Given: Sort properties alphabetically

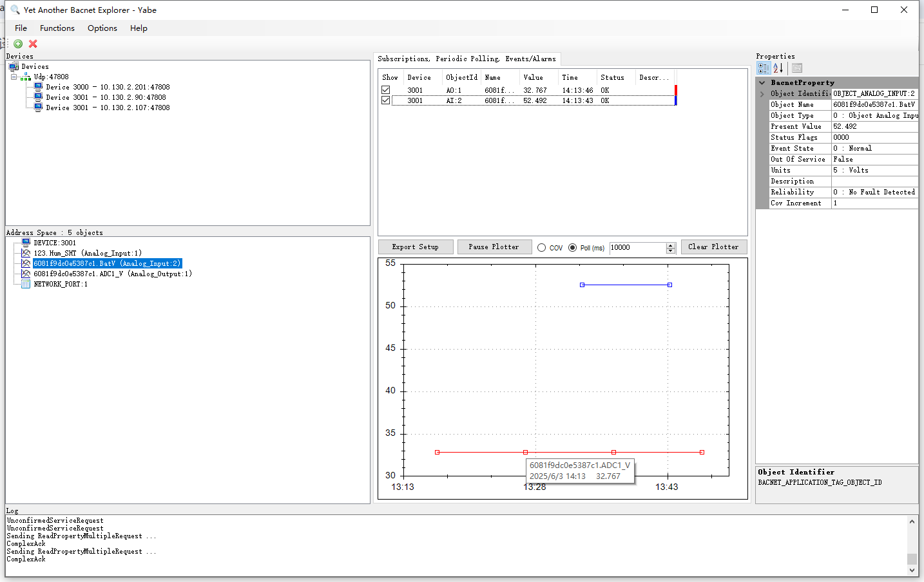Looking at the screenshot, I should 778,68.
